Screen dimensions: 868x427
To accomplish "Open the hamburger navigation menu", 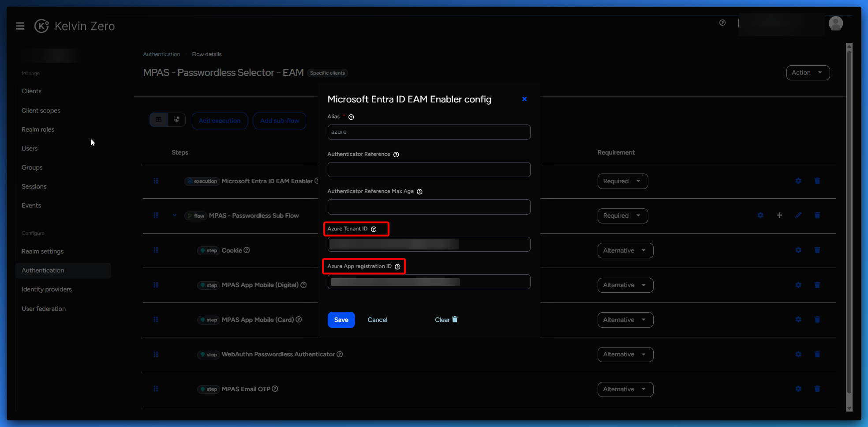I will click(20, 26).
